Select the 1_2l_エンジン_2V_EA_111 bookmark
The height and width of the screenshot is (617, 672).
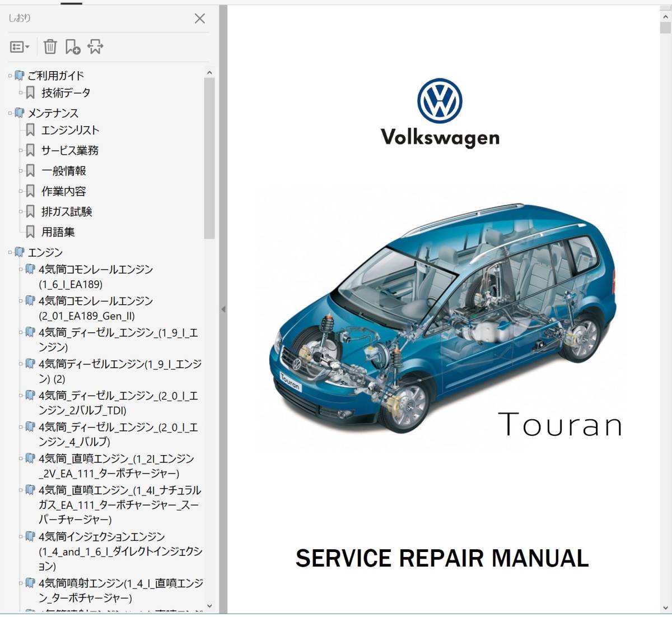coord(116,466)
